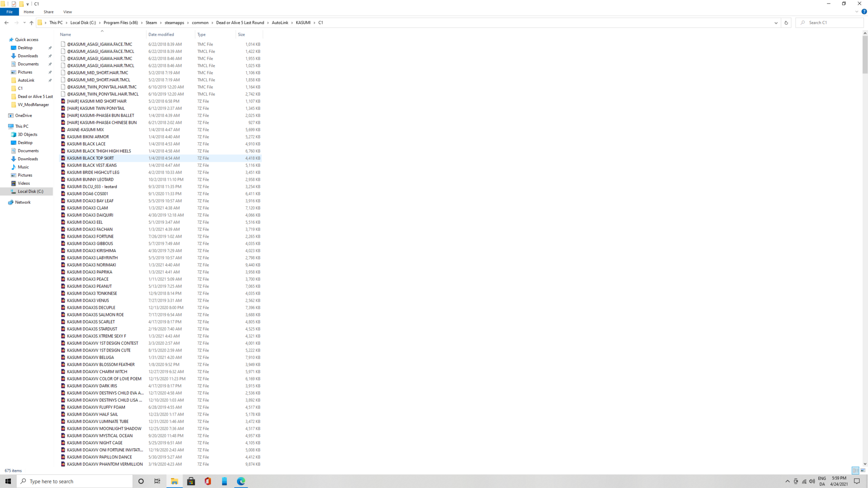Open the Home ribbon tab
This screenshot has height=488, width=868.
(x=28, y=12)
